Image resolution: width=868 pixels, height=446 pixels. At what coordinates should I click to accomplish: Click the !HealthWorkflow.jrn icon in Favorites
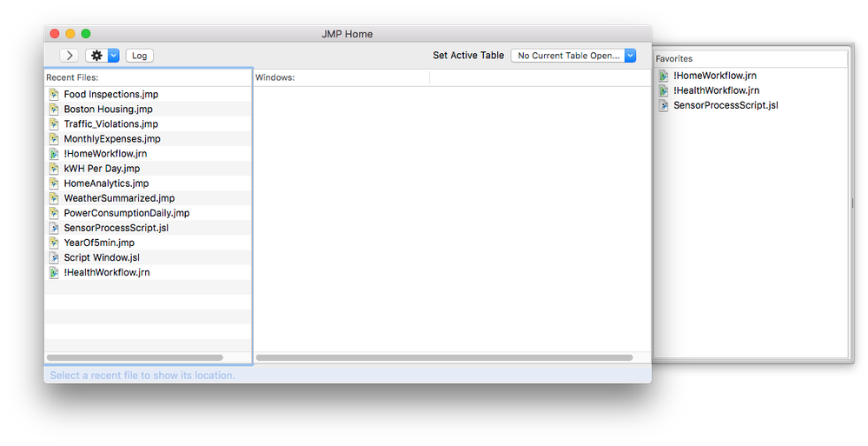664,90
